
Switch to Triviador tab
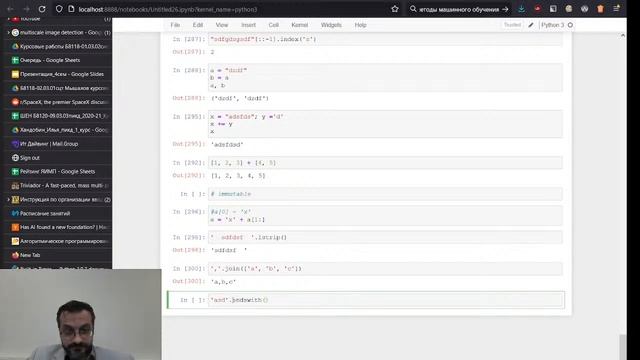pyautogui.click(x=60, y=186)
